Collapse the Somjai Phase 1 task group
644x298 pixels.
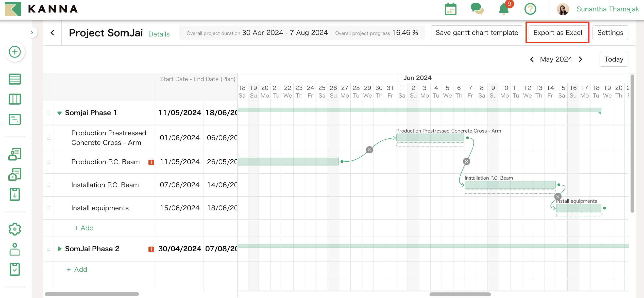tap(60, 113)
